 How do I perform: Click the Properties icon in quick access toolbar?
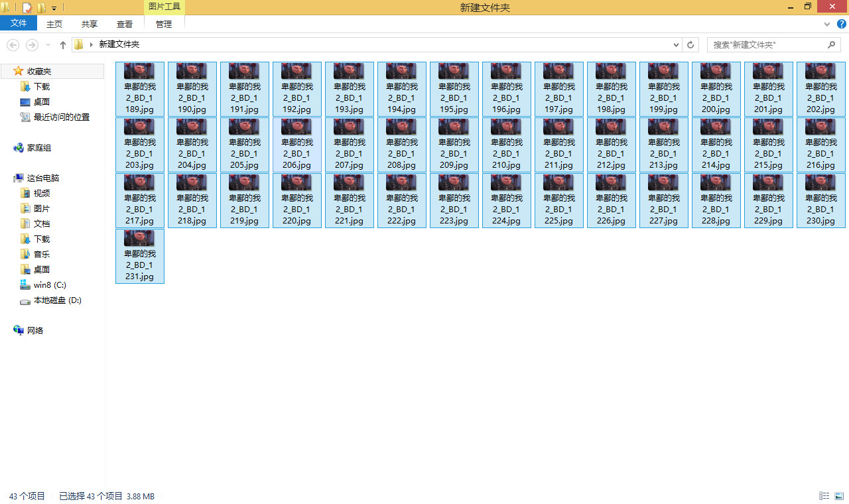27,8
